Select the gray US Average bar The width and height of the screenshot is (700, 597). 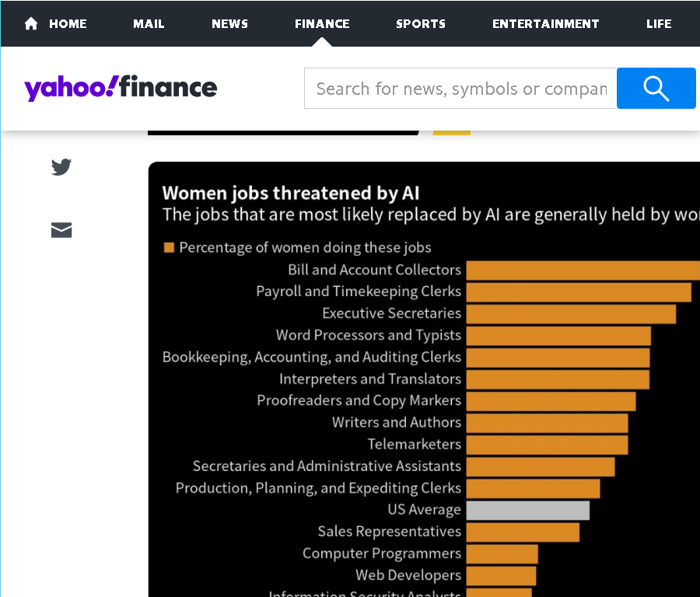(x=527, y=511)
